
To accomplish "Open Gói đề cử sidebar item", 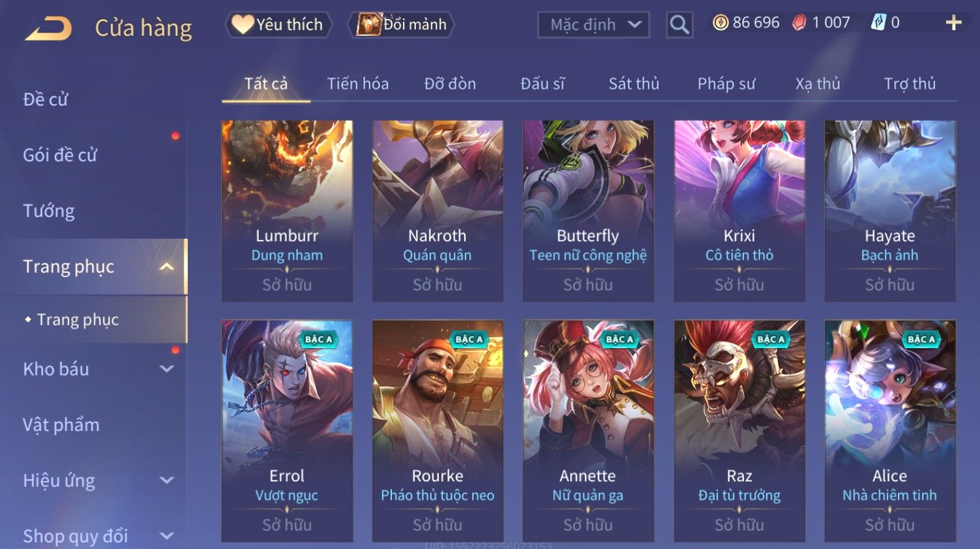I will [60, 155].
